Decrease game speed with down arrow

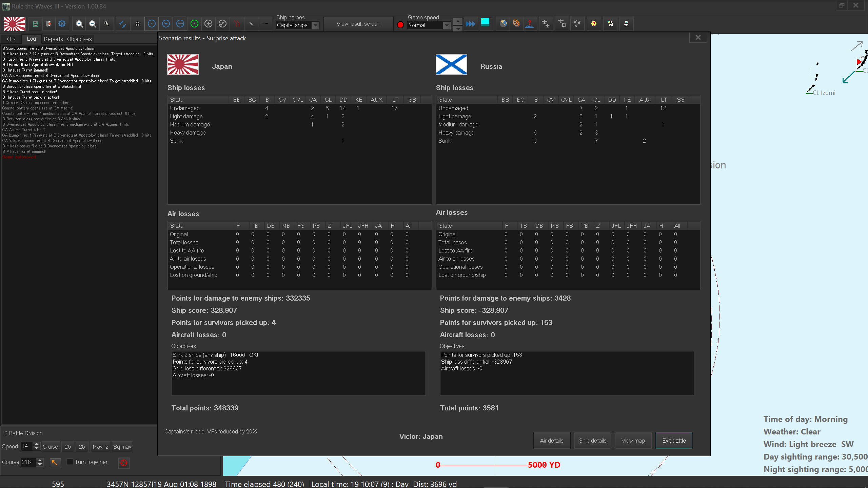(458, 28)
